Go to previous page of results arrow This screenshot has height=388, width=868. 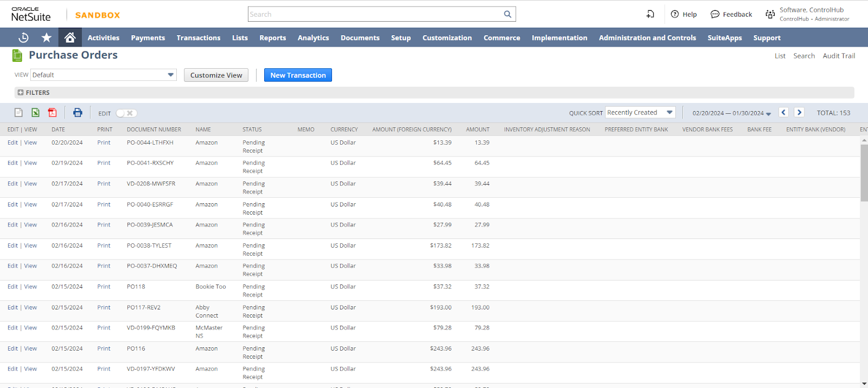[x=783, y=112]
